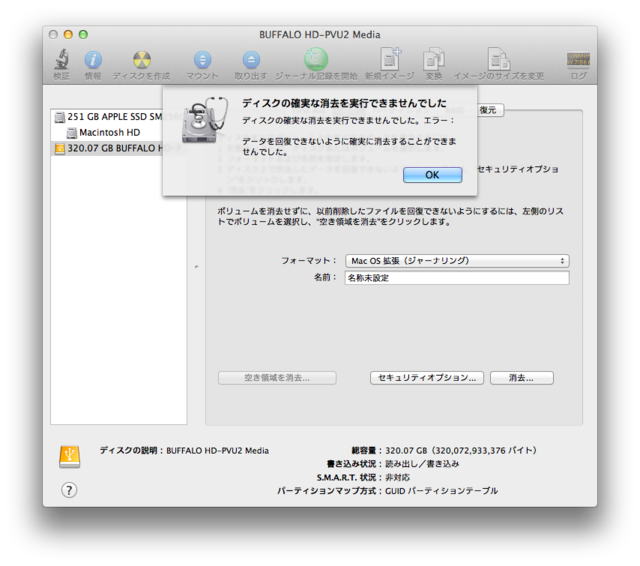The height and width of the screenshot is (566, 640).
Task: Click the yellow minimize window button
Action: click(68, 35)
